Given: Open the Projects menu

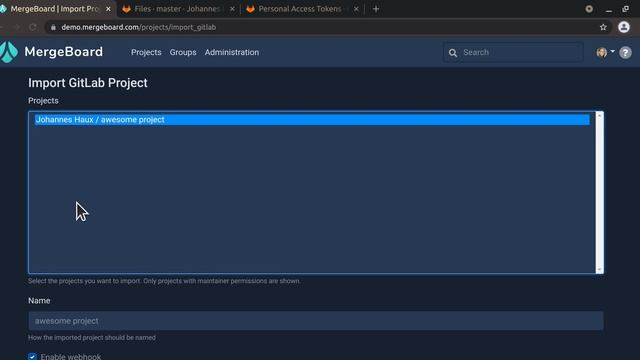Looking at the screenshot, I should (x=146, y=52).
